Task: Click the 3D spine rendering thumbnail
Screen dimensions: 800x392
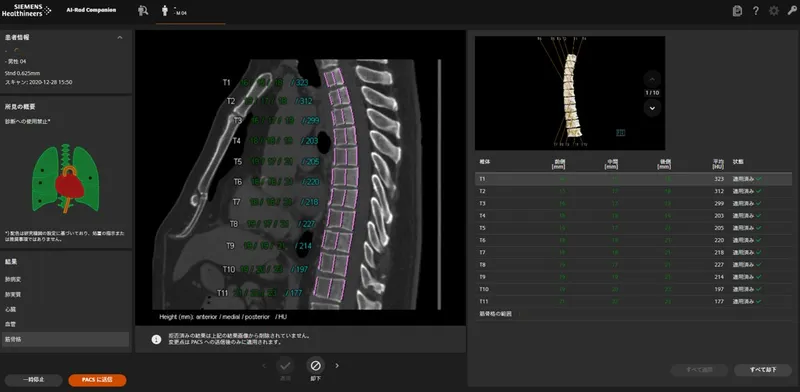Action: pyautogui.click(x=569, y=93)
